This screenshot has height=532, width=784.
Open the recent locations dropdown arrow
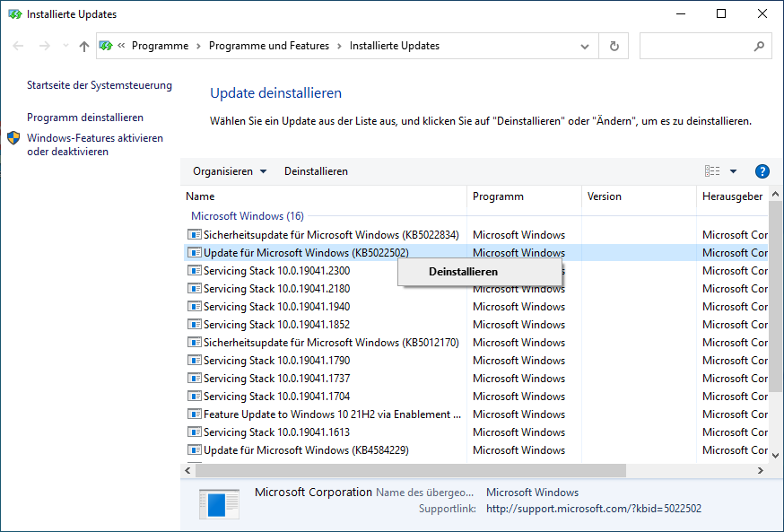[x=65, y=46]
